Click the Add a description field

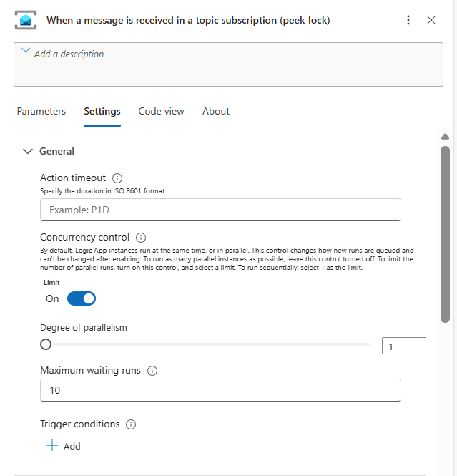228,64
